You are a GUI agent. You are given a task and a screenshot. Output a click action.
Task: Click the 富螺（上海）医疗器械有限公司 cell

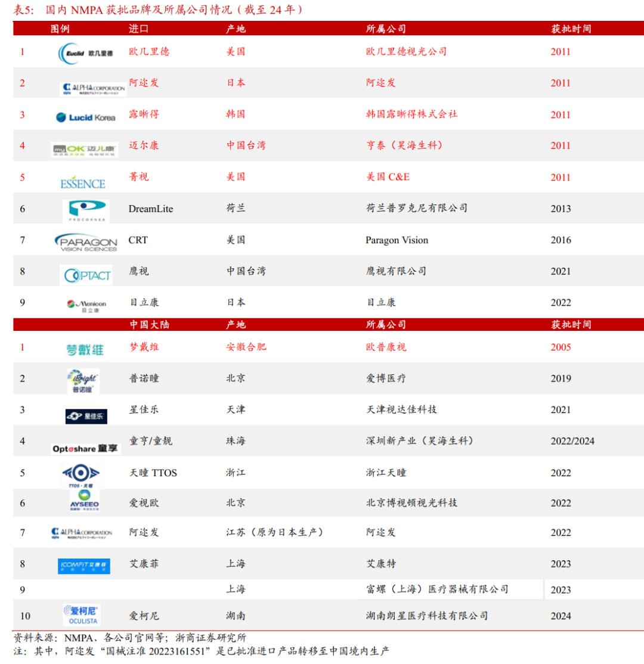tap(437, 589)
